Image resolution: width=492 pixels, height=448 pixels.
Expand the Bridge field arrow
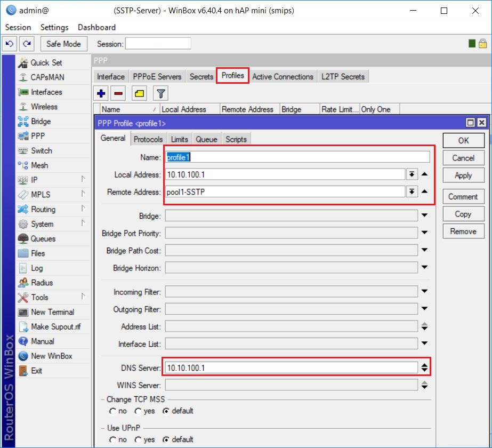[x=424, y=215]
